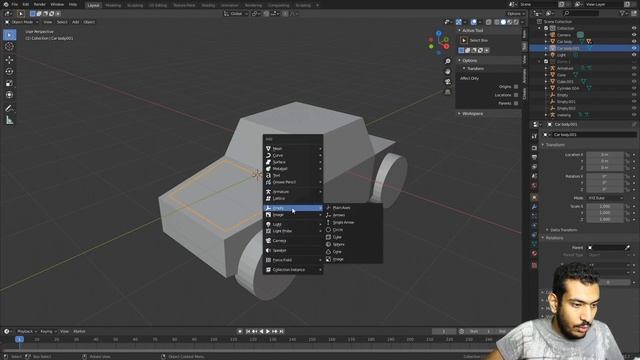Click the camera view icon in viewport

(448, 82)
